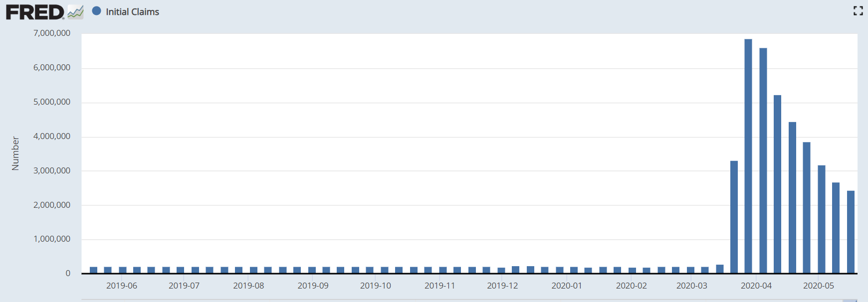Viewport: 868px width, 302px height.
Task: Click the Initial Claims legend label
Action: [132, 12]
